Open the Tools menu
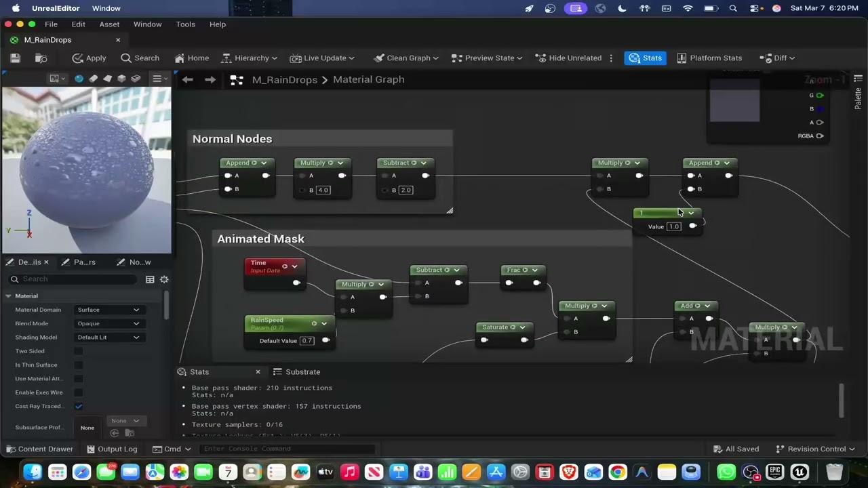 coord(185,24)
